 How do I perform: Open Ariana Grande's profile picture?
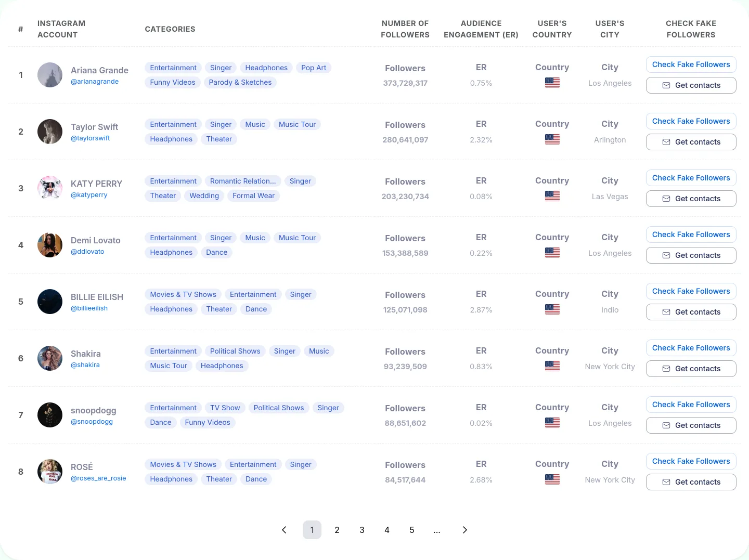[50, 75]
